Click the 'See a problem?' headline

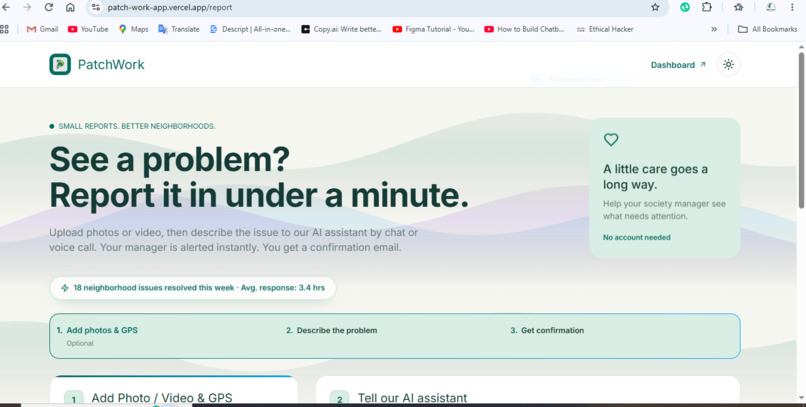[170, 159]
